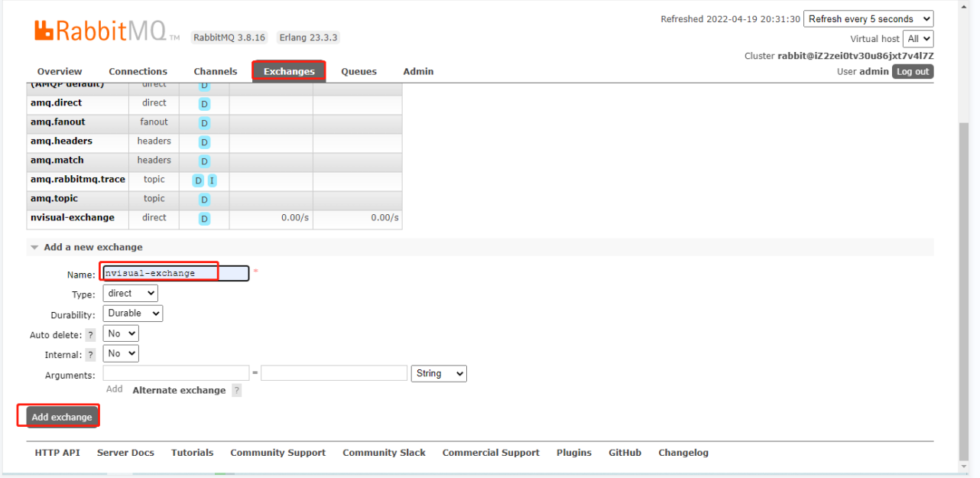
Task: Open the Plugins footer link
Action: pyautogui.click(x=574, y=453)
